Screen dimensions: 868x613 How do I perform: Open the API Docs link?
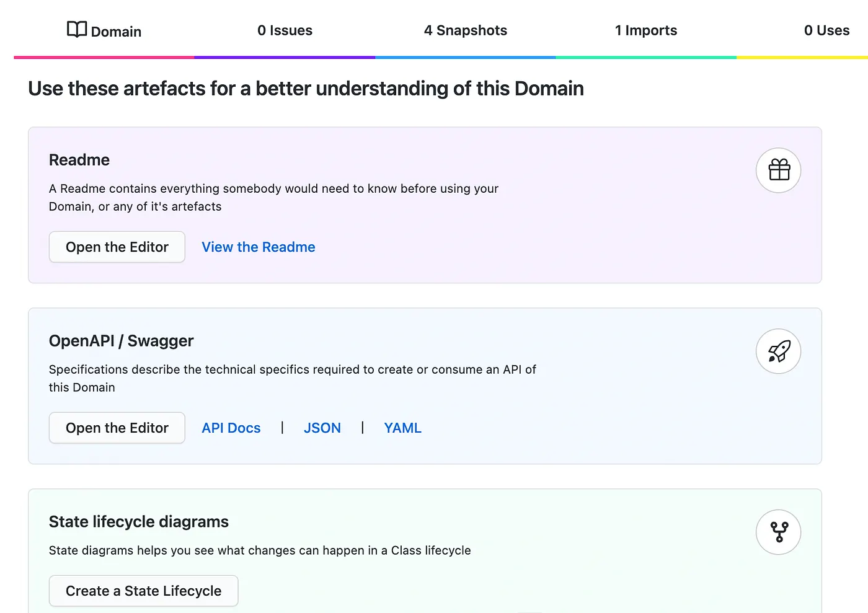pyautogui.click(x=231, y=428)
